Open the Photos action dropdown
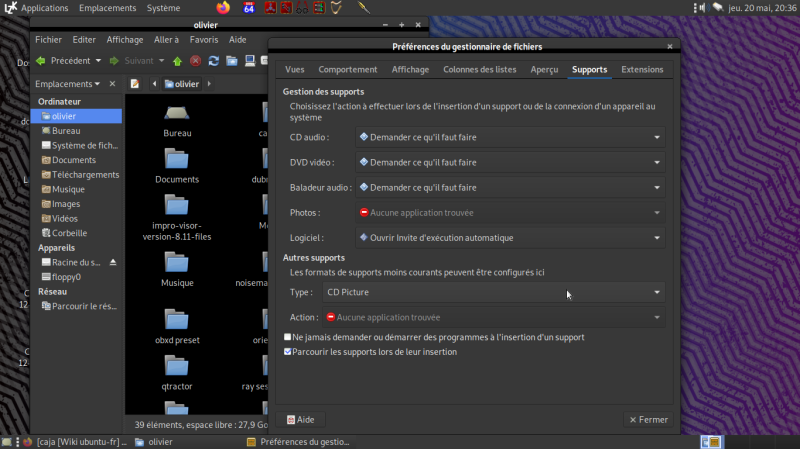 point(510,213)
